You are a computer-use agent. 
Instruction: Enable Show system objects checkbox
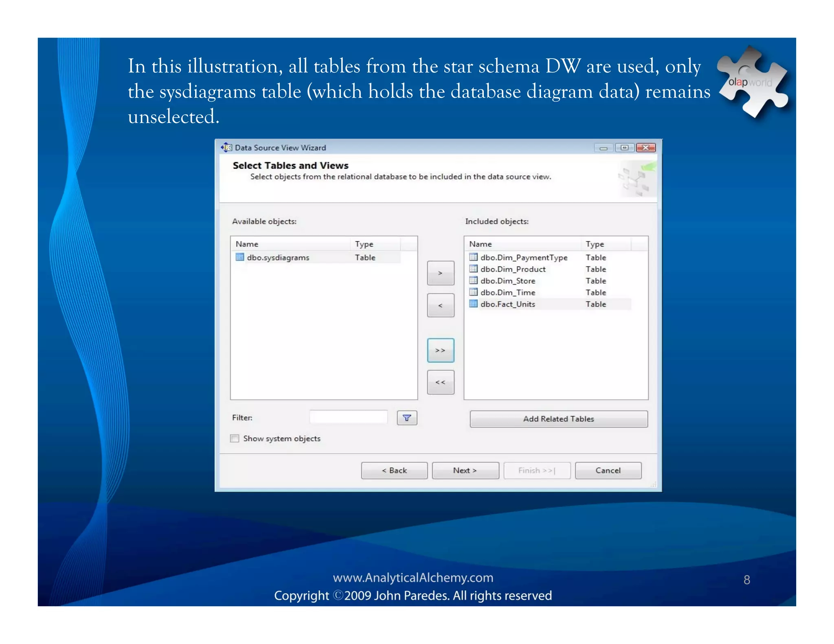point(235,438)
